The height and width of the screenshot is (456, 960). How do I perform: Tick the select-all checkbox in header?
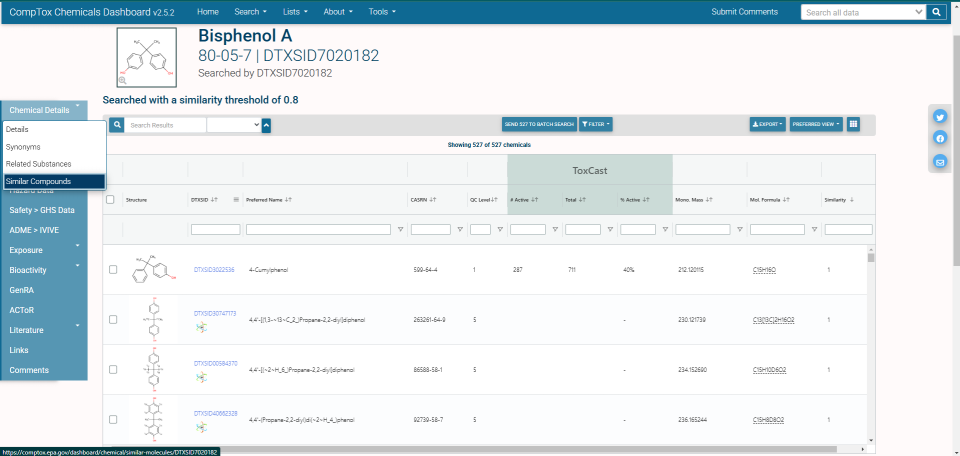110,199
